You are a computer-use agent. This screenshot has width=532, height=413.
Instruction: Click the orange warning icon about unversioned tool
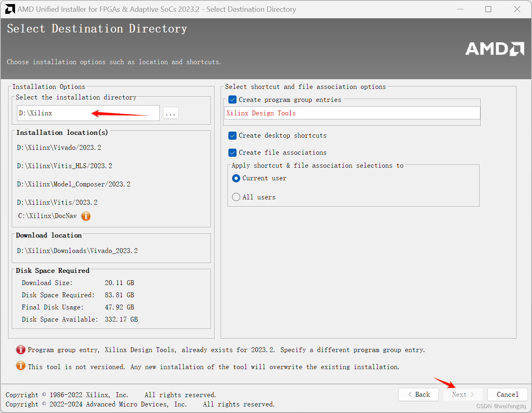click(x=21, y=366)
